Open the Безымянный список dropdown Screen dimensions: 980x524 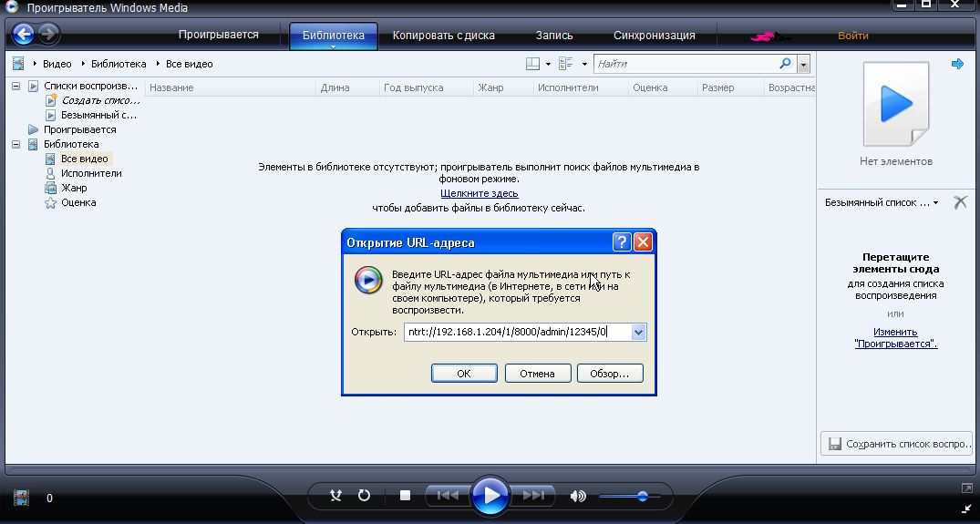[x=935, y=202]
